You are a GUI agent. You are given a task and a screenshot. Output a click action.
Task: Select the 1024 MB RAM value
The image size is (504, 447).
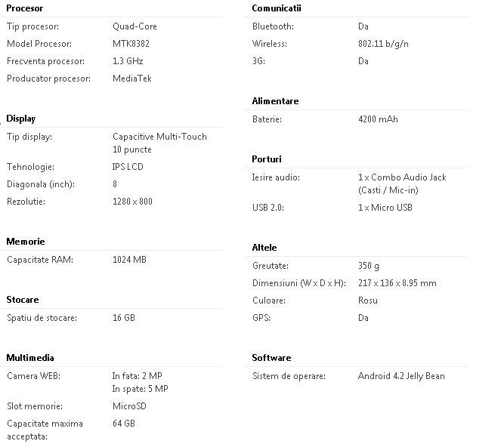[x=129, y=260]
